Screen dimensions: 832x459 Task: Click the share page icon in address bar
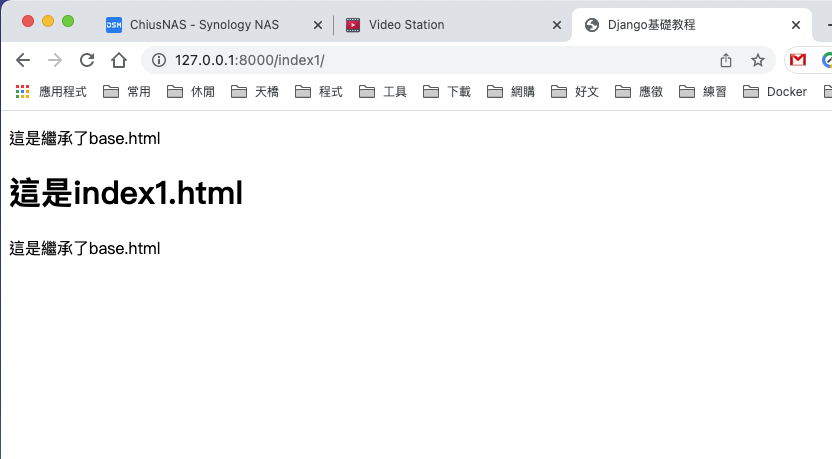(x=726, y=60)
